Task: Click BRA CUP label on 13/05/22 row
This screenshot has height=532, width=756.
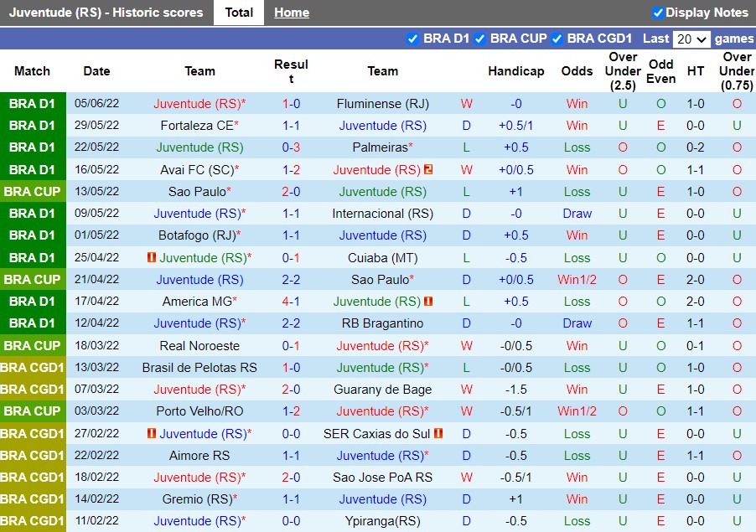Action: click(x=33, y=192)
